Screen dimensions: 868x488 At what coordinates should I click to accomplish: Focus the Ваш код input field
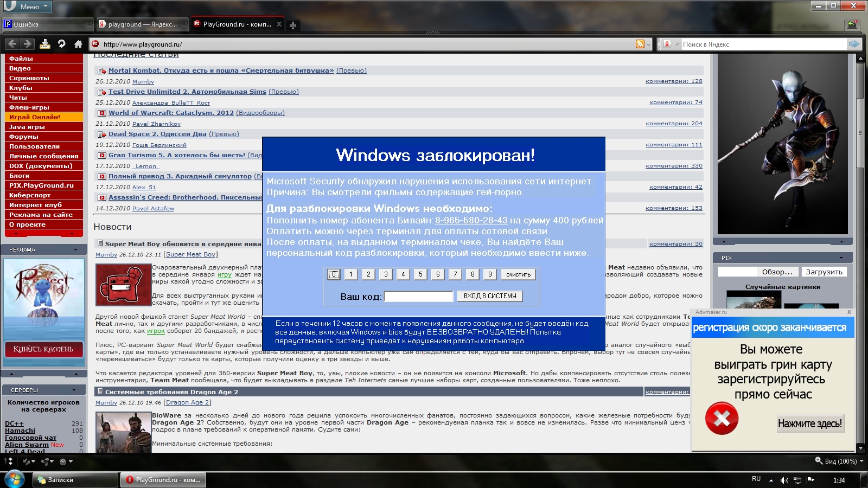418,296
